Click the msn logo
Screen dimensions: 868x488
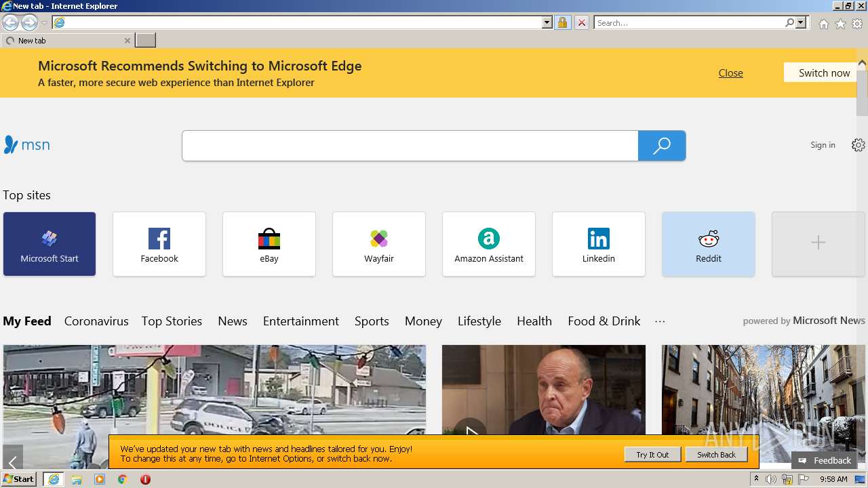[26, 145]
